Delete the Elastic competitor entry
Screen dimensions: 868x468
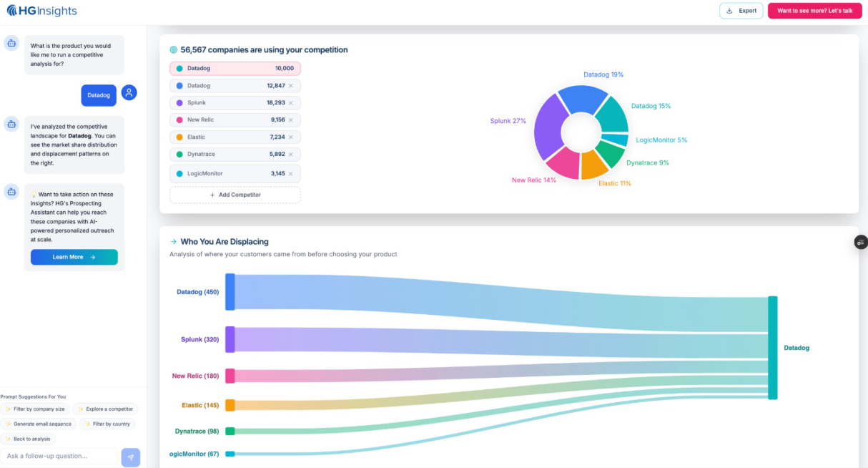point(290,137)
